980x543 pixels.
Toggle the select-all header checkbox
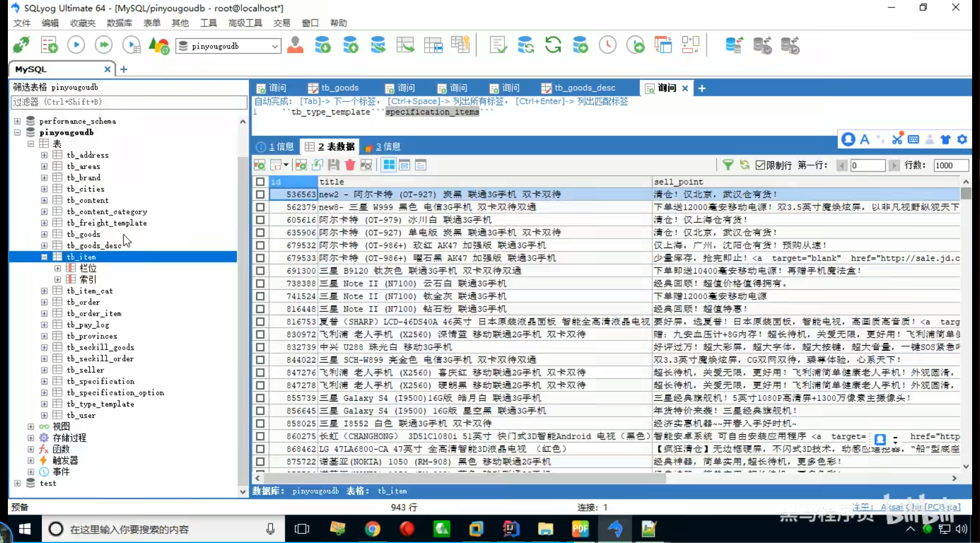[260, 182]
